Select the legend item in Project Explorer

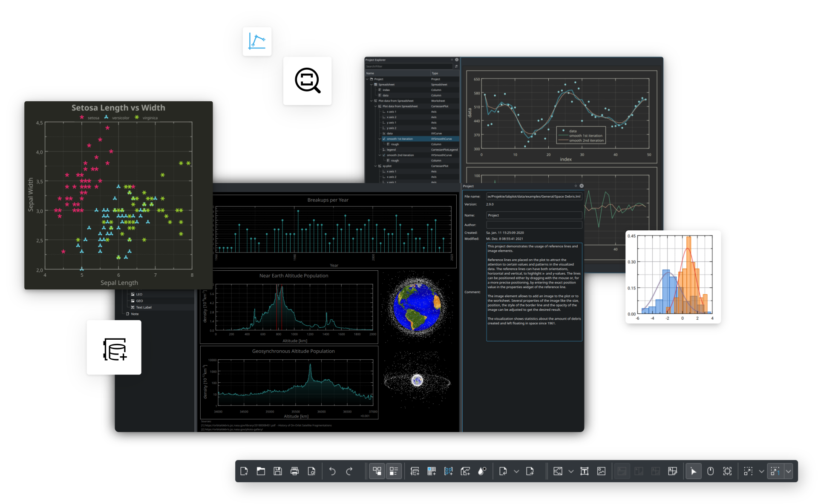[391, 150]
